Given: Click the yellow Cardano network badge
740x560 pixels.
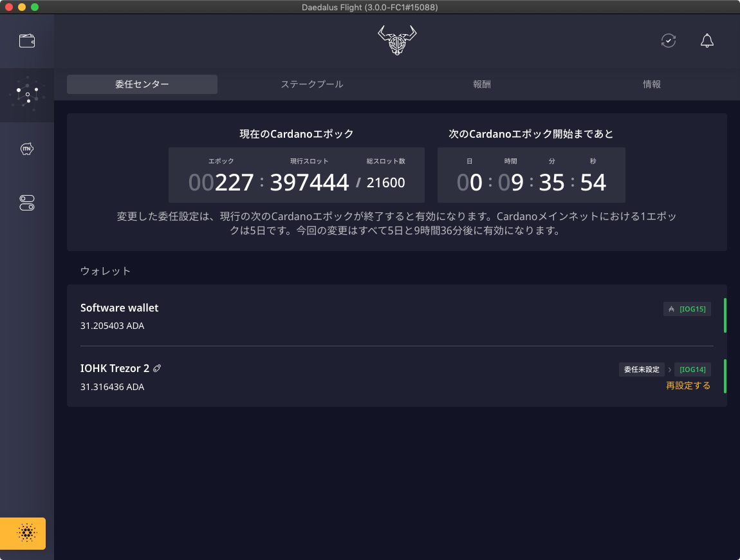Looking at the screenshot, I should pyautogui.click(x=23, y=533).
